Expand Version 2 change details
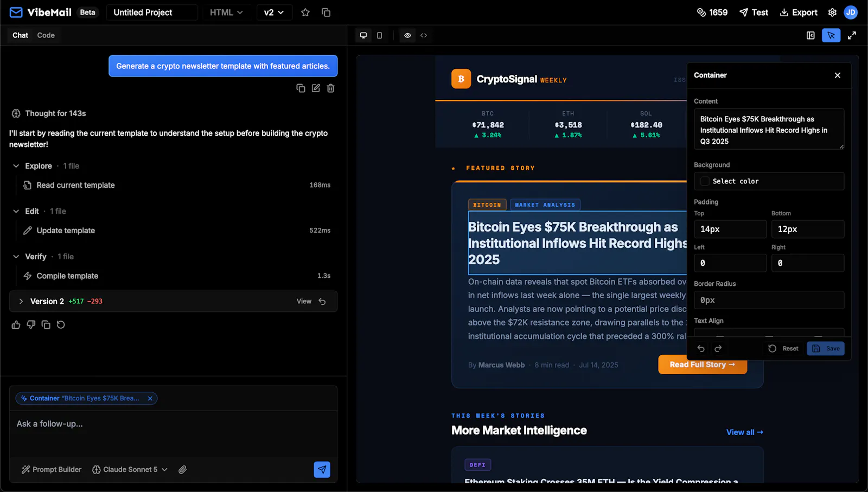868x492 pixels. click(21, 302)
